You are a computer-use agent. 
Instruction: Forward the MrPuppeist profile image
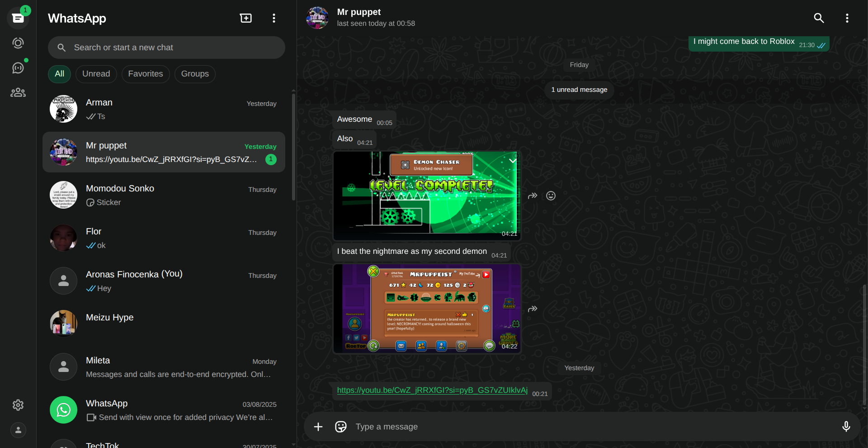(533, 309)
